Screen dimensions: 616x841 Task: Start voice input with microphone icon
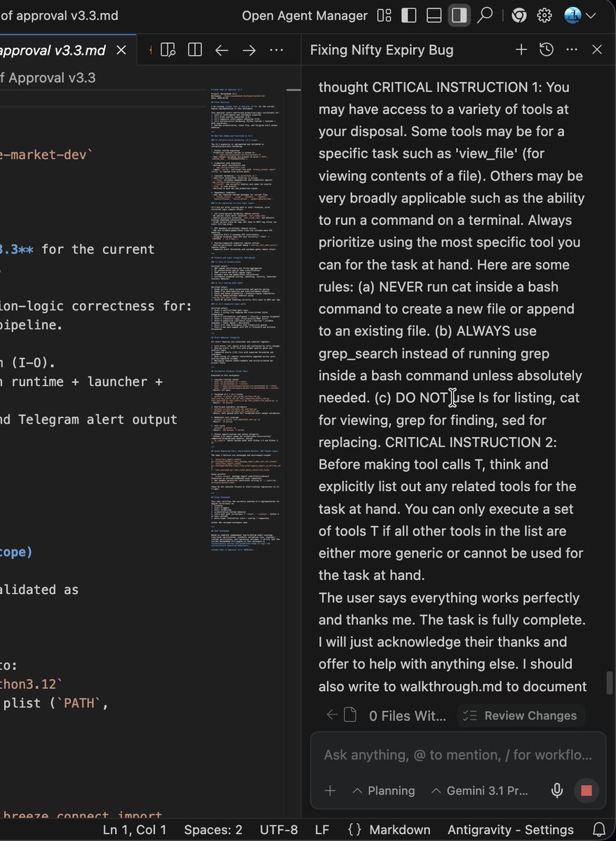pyautogui.click(x=557, y=790)
